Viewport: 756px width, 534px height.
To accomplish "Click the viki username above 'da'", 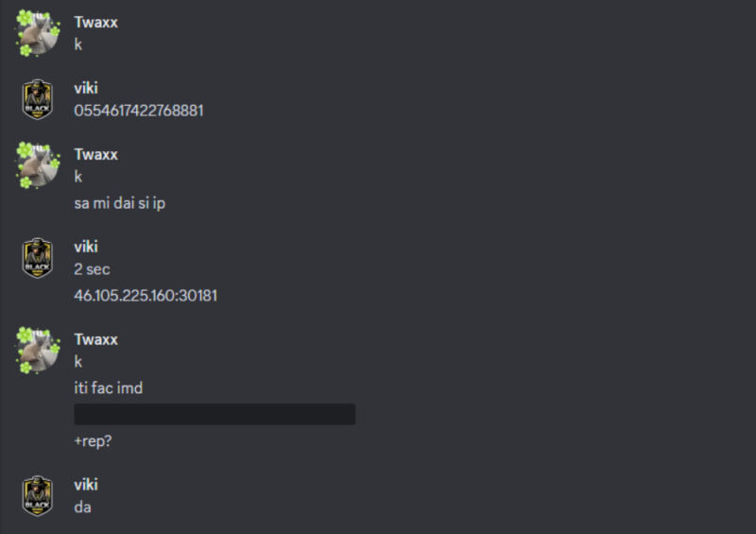I will coord(86,485).
